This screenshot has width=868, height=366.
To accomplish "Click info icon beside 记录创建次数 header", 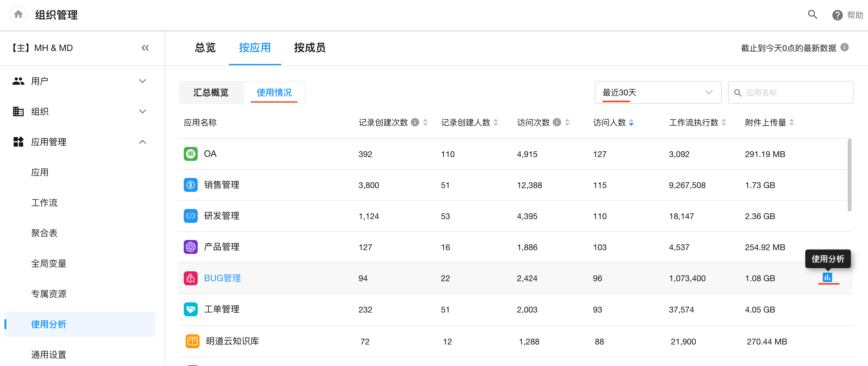I will pyautogui.click(x=415, y=122).
